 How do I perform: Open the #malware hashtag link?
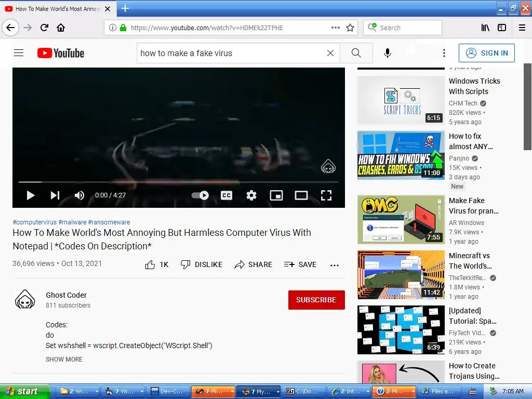pos(72,222)
